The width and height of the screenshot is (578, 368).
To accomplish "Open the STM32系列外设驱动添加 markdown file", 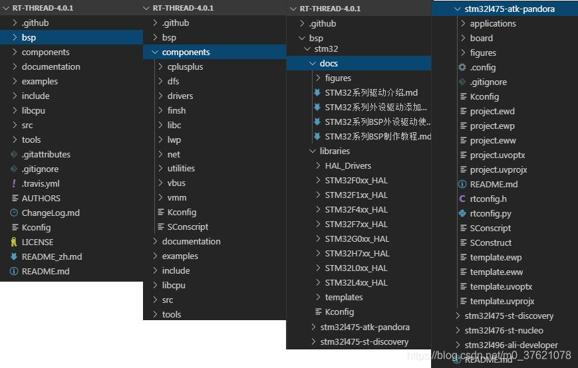I will [x=376, y=107].
